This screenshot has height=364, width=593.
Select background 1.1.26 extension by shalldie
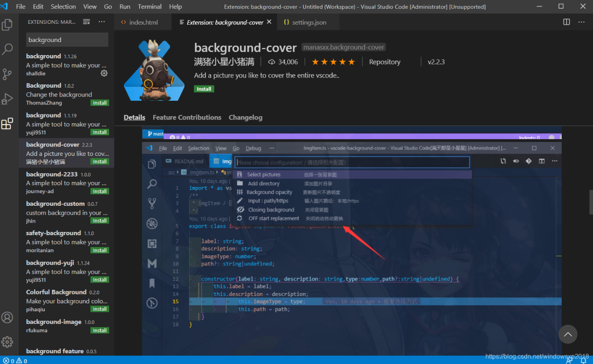[66, 64]
